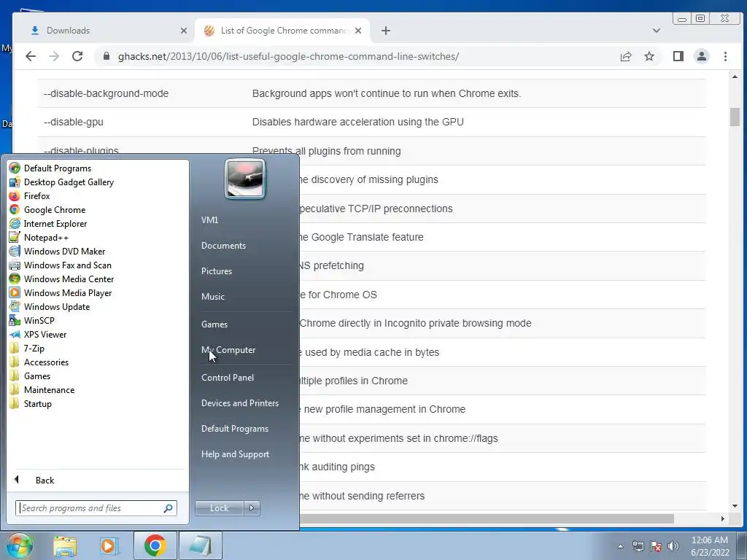Open Default Programs in the Start menu's right pane
Screen dimensions: 747x560
[234, 429]
